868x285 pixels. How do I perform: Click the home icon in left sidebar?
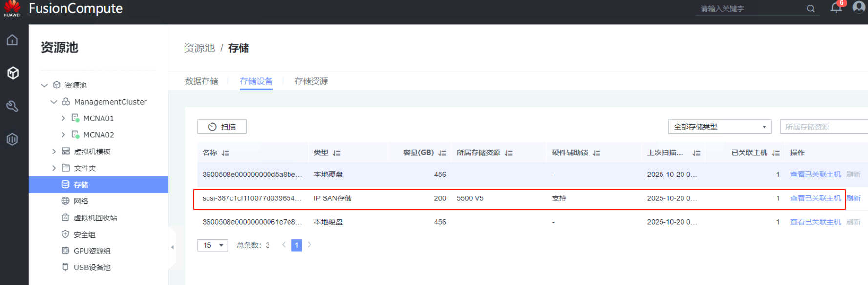pyautogui.click(x=12, y=40)
